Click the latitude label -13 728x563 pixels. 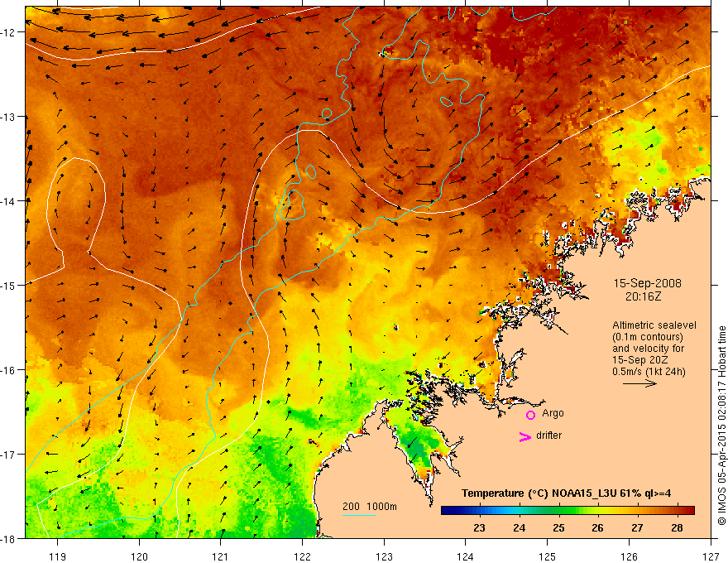coord(9,117)
